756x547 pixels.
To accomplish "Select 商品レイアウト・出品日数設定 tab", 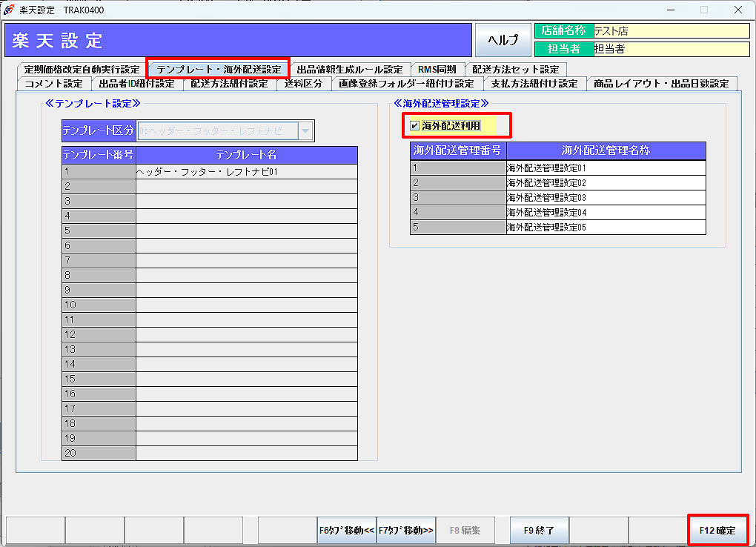I will (x=661, y=84).
